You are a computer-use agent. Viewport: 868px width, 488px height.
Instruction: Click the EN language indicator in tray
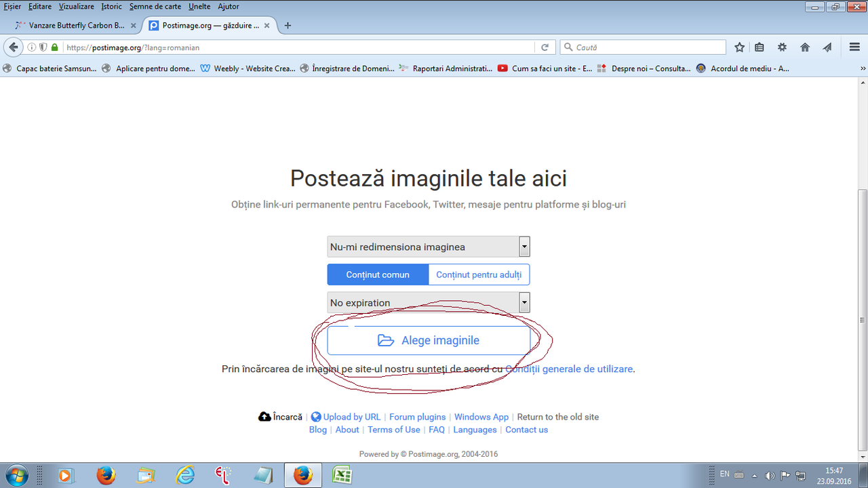point(724,474)
